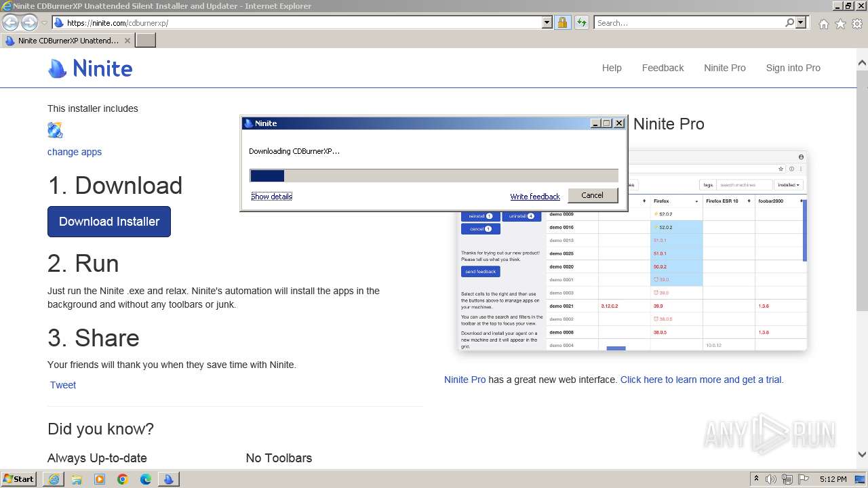Image resolution: width=868 pixels, height=488 pixels.
Task: Click the Ninite Pro link below screenshot
Action: coord(465,380)
